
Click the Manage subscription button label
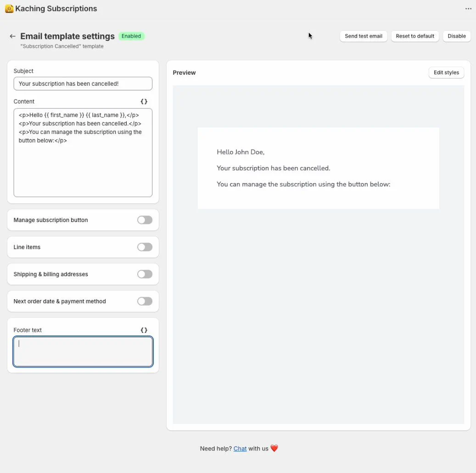point(50,220)
